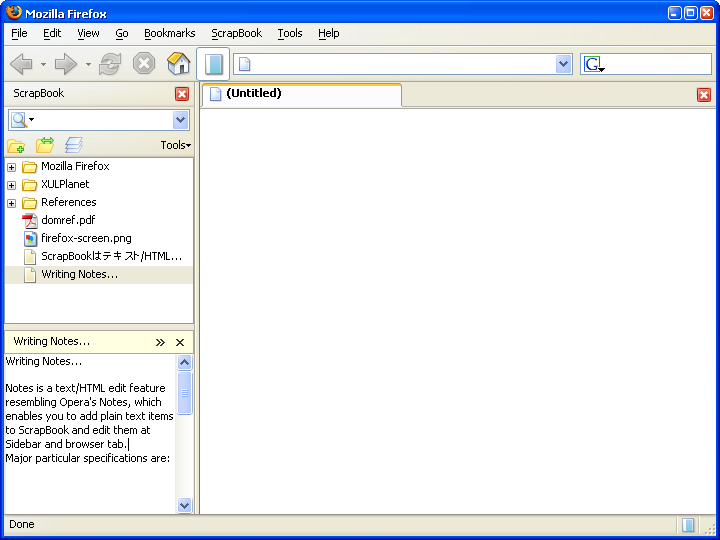Close the ScrapBook sidebar
The height and width of the screenshot is (540, 720).
point(182,94)
